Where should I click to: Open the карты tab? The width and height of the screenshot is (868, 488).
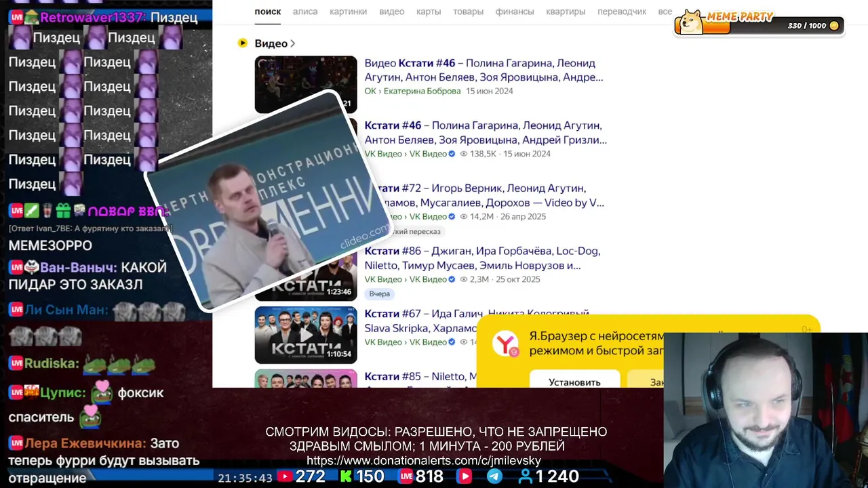point(429,12)
